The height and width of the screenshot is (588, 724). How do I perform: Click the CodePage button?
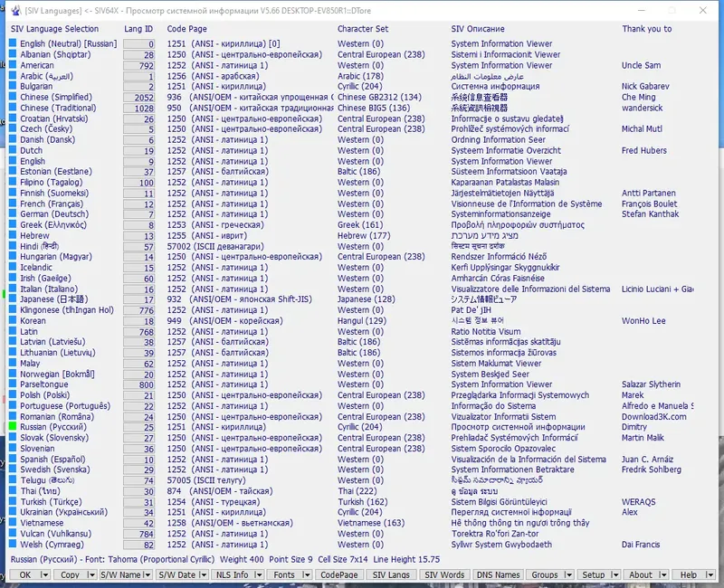click(339, 575)
